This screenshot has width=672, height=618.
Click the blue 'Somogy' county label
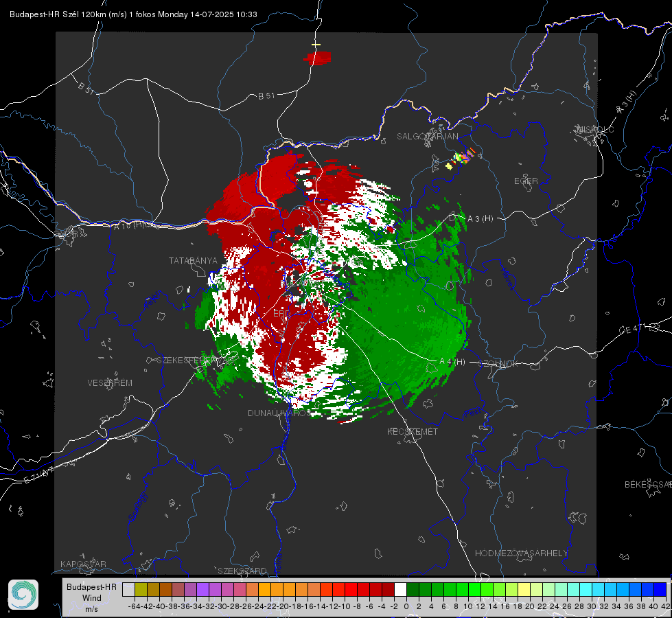(137, 507)
